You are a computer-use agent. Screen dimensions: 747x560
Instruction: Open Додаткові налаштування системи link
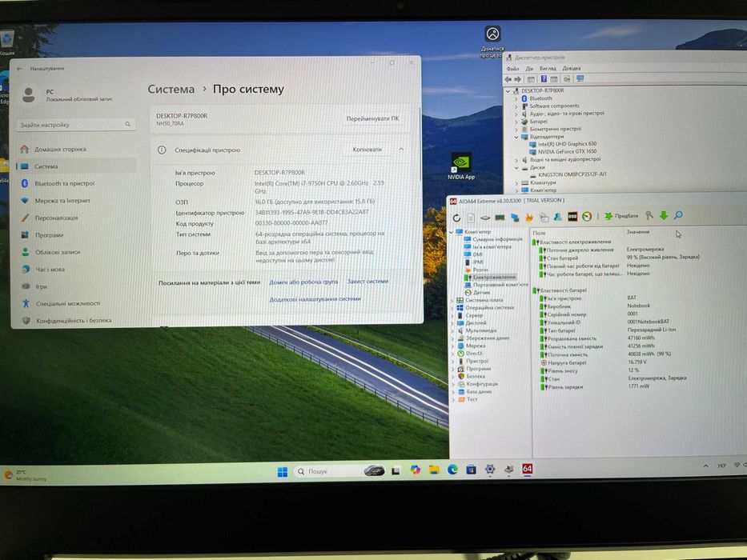(315, 299)
